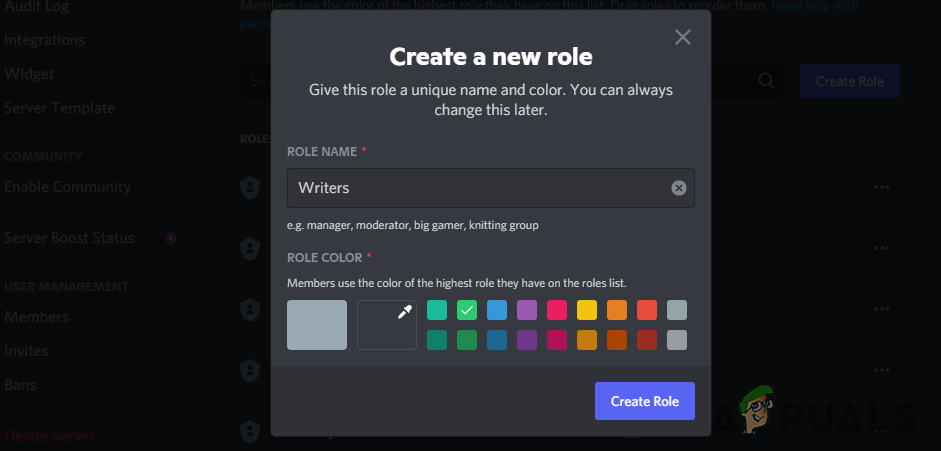
Task: Click the Server Boost Status gem icon
Action: 171,238
